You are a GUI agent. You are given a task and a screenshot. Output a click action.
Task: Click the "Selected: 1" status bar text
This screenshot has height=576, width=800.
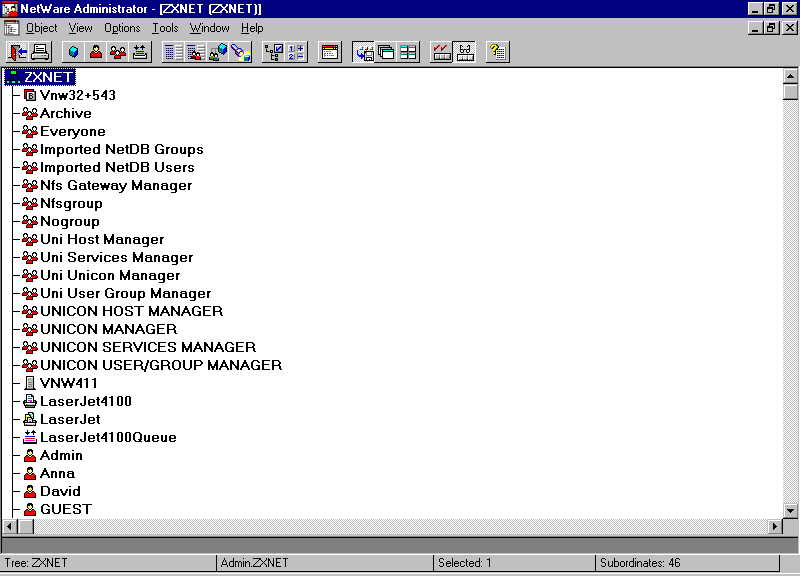click(x=465, y=563)
